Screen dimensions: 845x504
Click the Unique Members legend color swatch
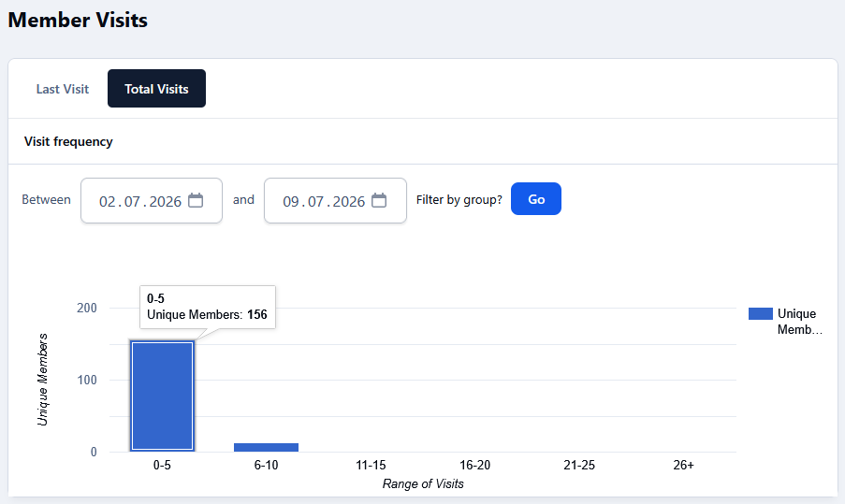(x=761, y=314)
